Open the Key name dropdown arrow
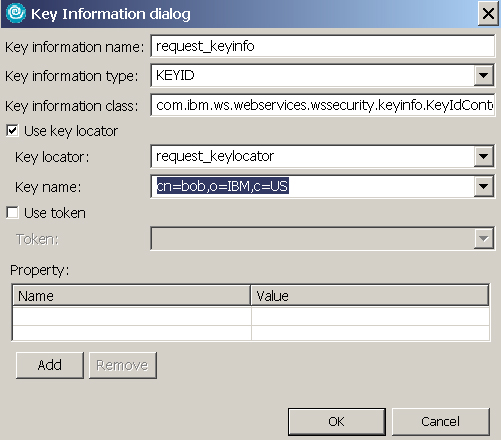The image size is (501, 440). point(484,186)
